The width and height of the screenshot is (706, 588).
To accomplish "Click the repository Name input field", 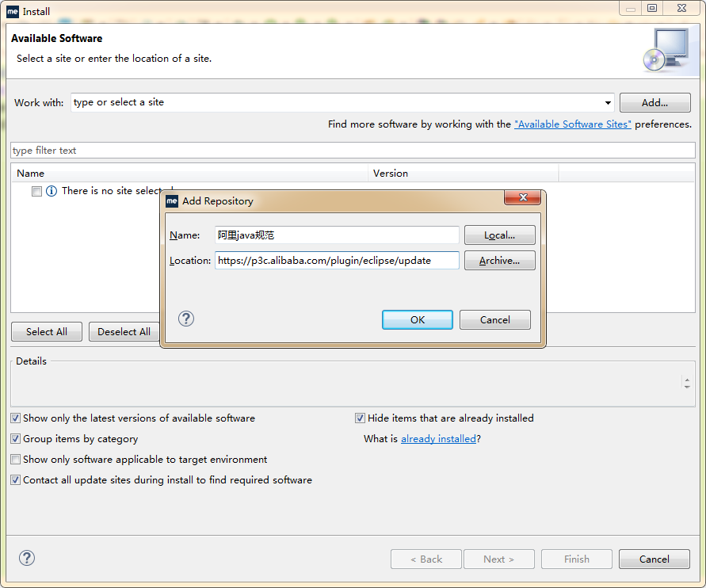I will 337,235.
